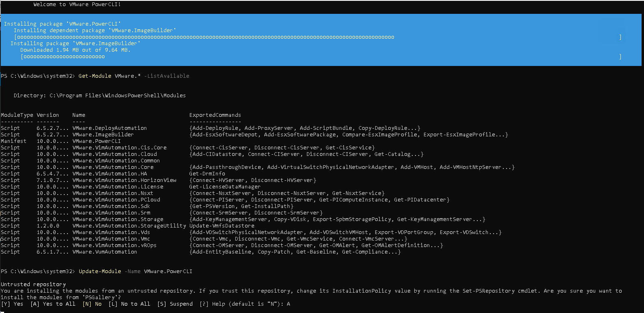Select the VMware.DeployAutomation module name
The image size is (644, 313).
[x=109, y=128]
